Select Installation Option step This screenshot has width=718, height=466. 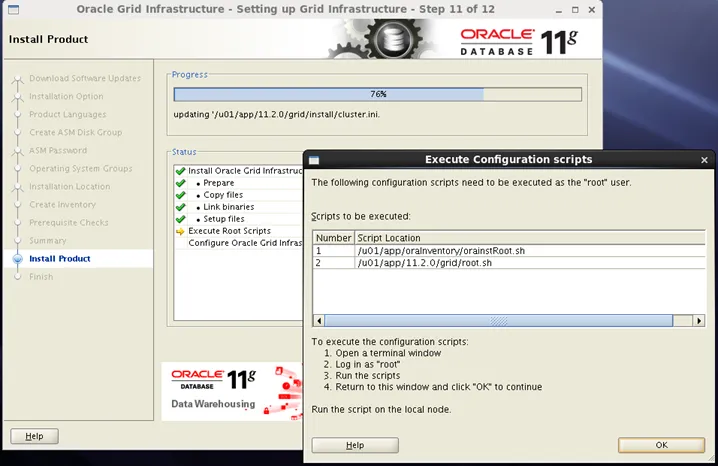pyautogui.click(x=66, y=97)
